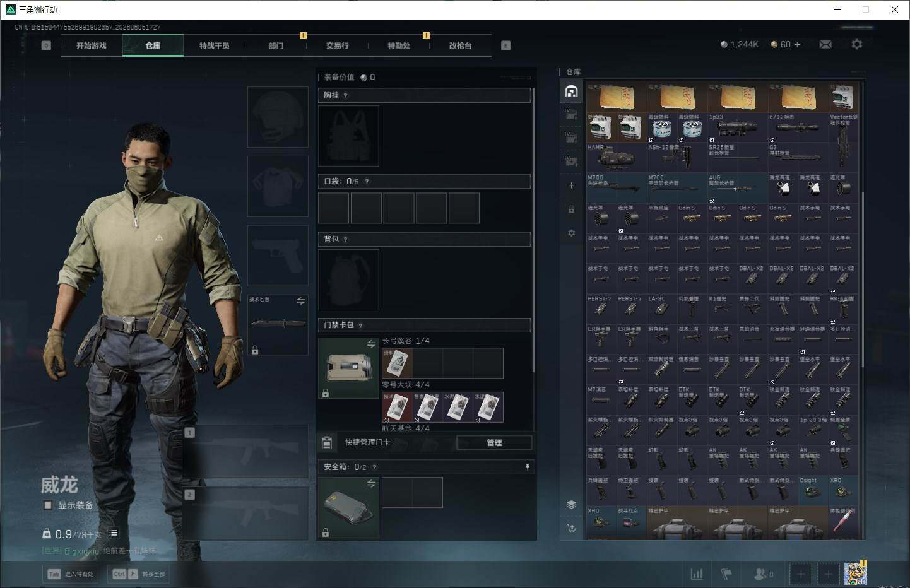The width and height of the screenshot is (910, 588).
Task: Click the sort-organize icon at sidebar bottom
Action: click(x=571, y=528)
